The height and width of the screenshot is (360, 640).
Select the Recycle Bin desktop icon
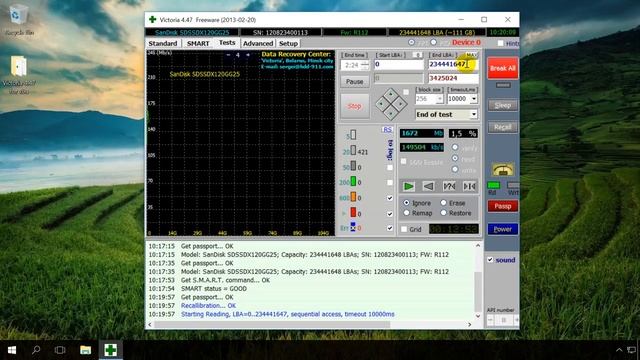(19, 20)
